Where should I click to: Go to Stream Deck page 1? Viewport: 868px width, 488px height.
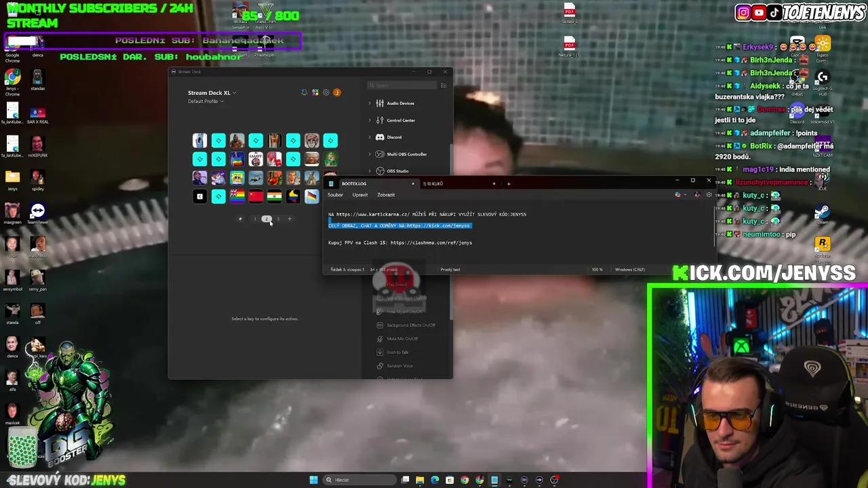pyautogui.click(x=255, y=219)
